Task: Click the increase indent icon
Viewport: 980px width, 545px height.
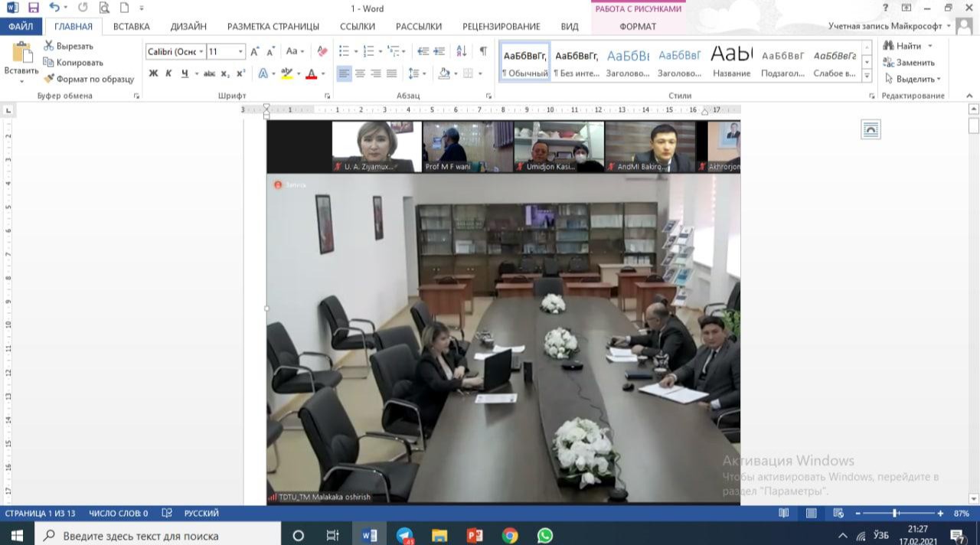Action: point(439,51)
